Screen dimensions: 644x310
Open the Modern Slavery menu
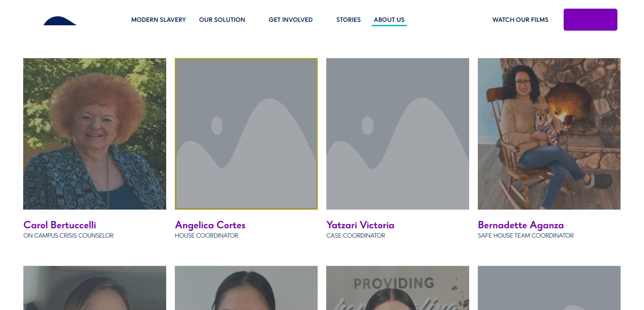159,20
